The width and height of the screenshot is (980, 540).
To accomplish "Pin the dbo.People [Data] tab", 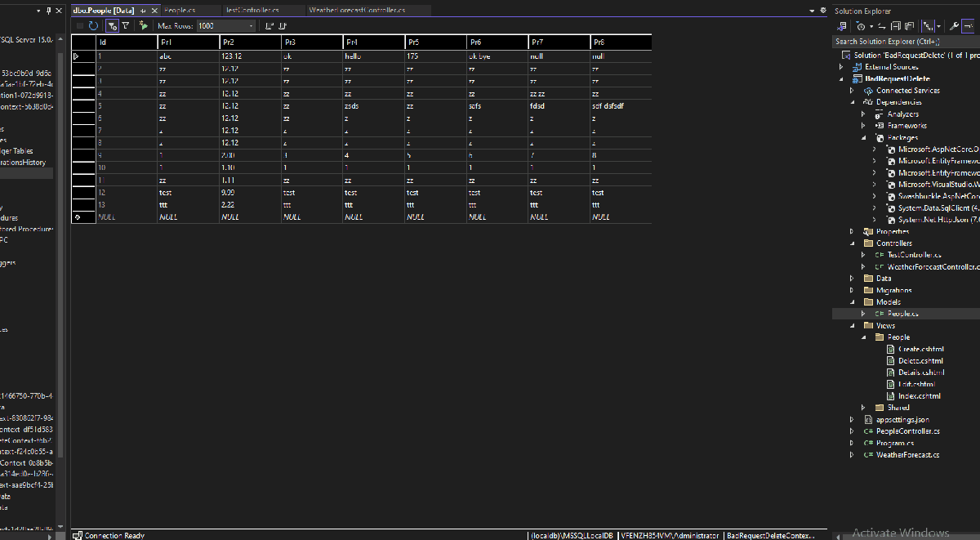I will coord(143,11).
